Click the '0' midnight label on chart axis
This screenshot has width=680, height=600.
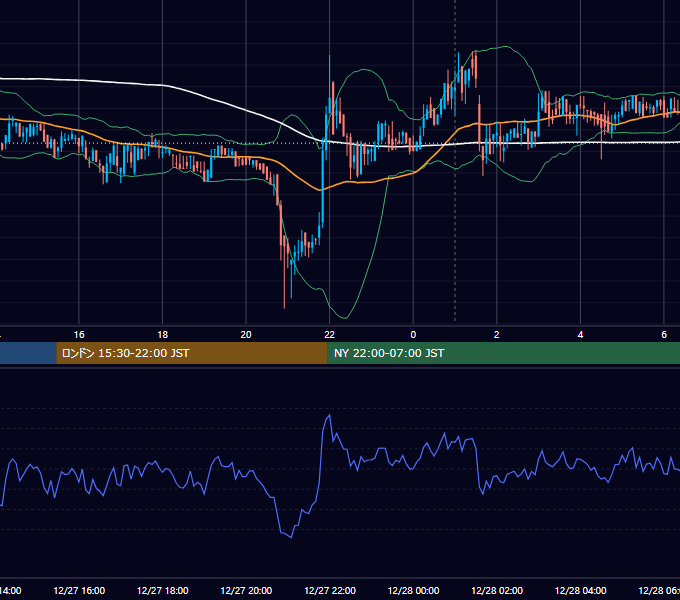[413, 335]
